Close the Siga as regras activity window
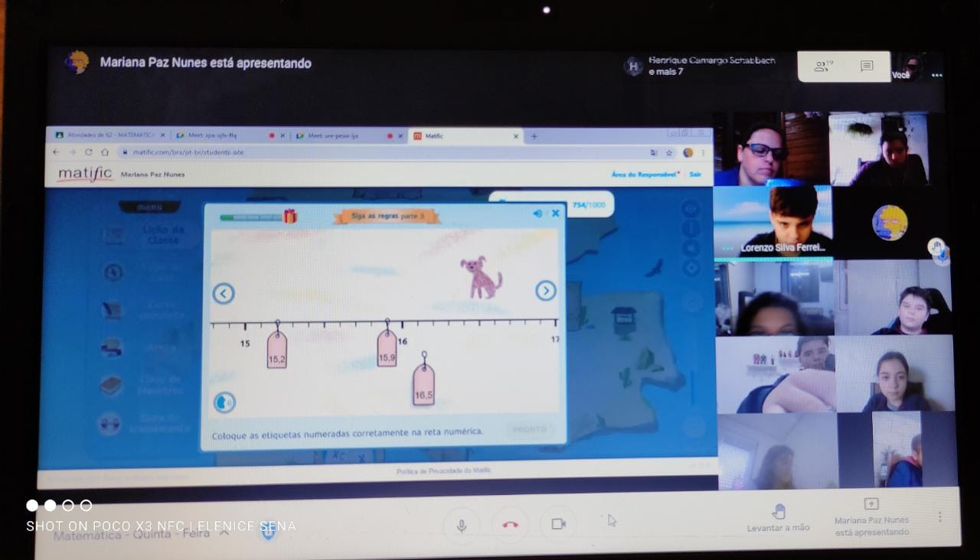Image resolution: width=980 pixels, height=560 pixels. 555,213
